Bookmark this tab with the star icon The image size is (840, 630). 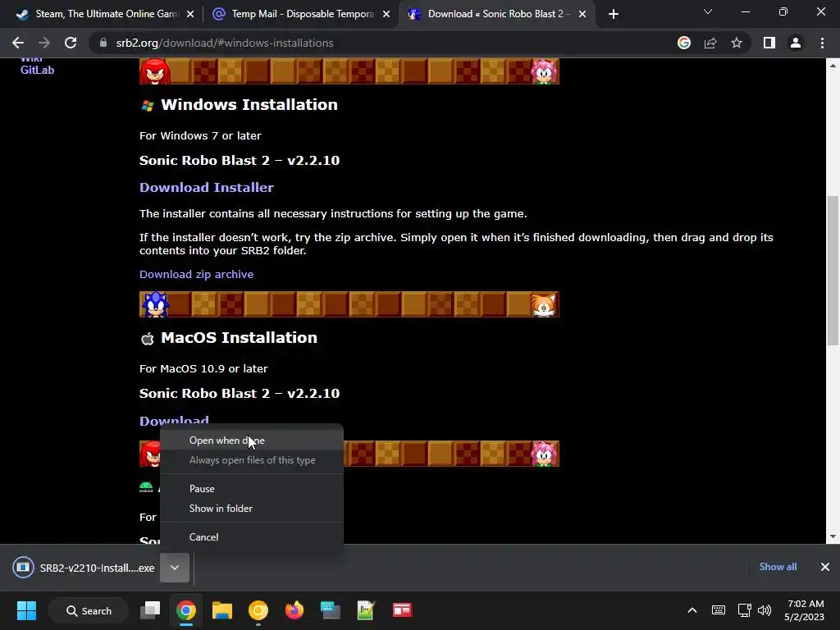click(x=737, y=43)
